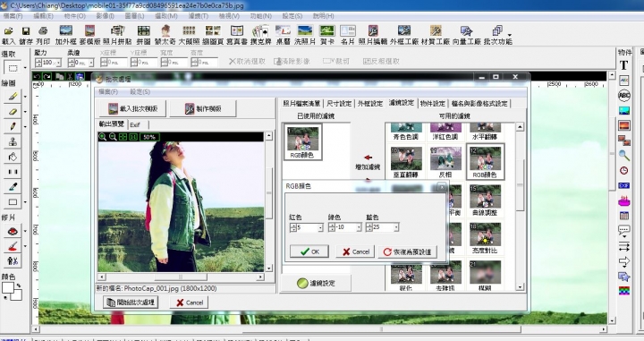This screenshot has height=341, width=644.
Task: Open the 向量工廠 (vector factory) tool
Action: point(466,30)
